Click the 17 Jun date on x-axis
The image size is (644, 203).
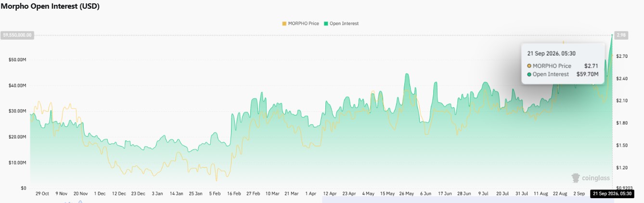[x=445, y=193]
